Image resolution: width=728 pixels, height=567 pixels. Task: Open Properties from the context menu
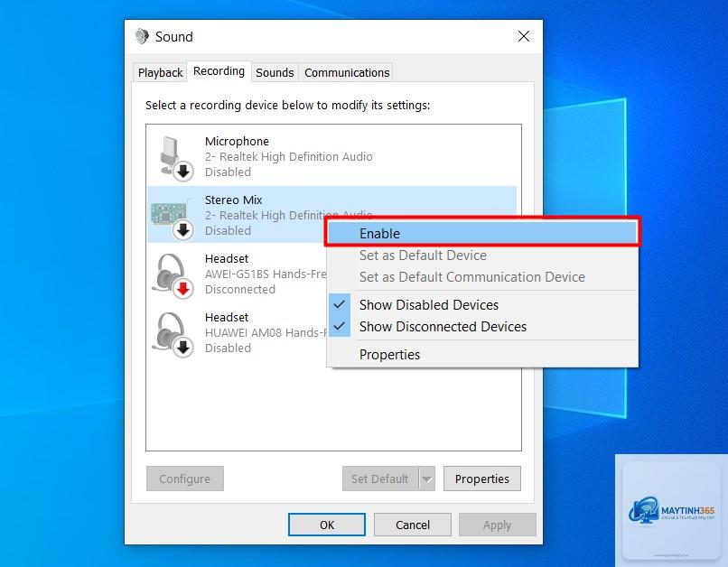click(x=482, y=355)
